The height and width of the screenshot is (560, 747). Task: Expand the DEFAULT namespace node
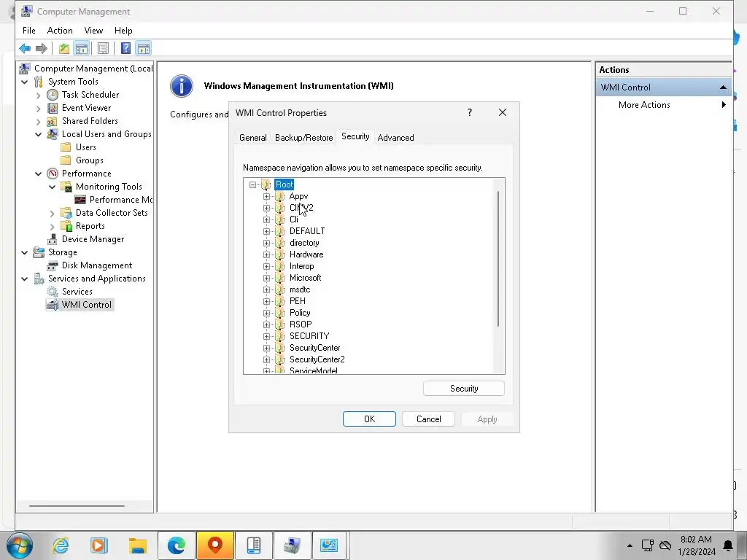tap(266, 231)
